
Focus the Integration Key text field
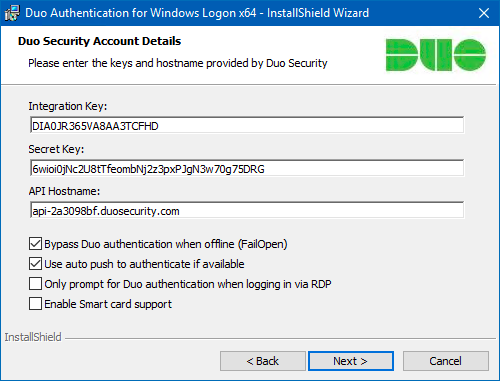247,125
